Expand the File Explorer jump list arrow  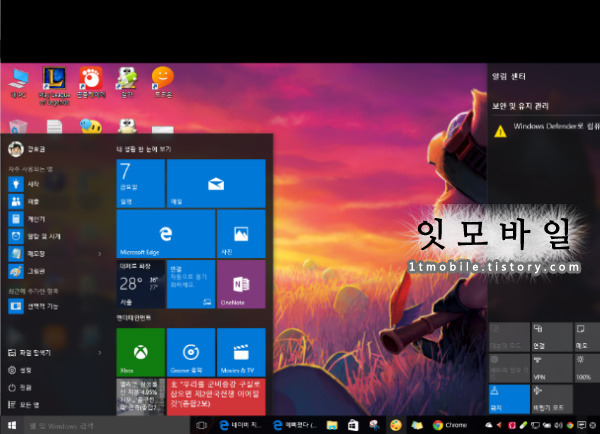click(100, 352)
